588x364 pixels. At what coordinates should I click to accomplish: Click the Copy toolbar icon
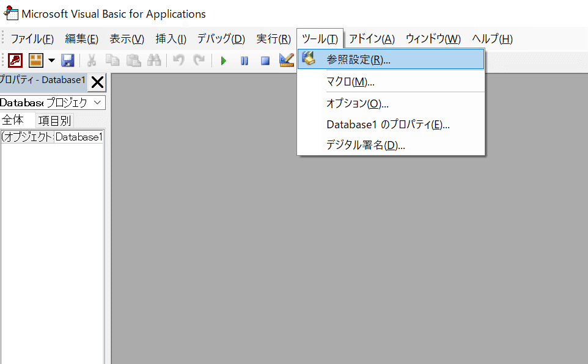tap(112, 60)
